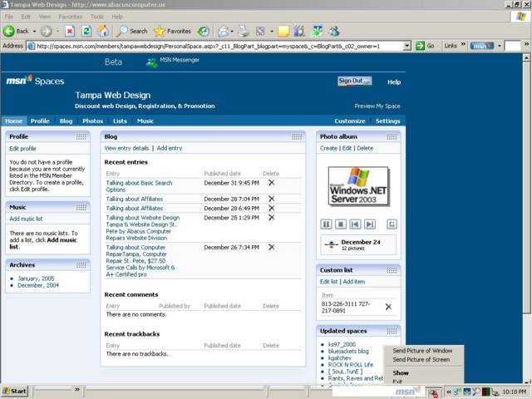The image size is (532, 399).
Task: Click the Profile module drag handle
Action: pyautogui.click(x=81, y=136)
